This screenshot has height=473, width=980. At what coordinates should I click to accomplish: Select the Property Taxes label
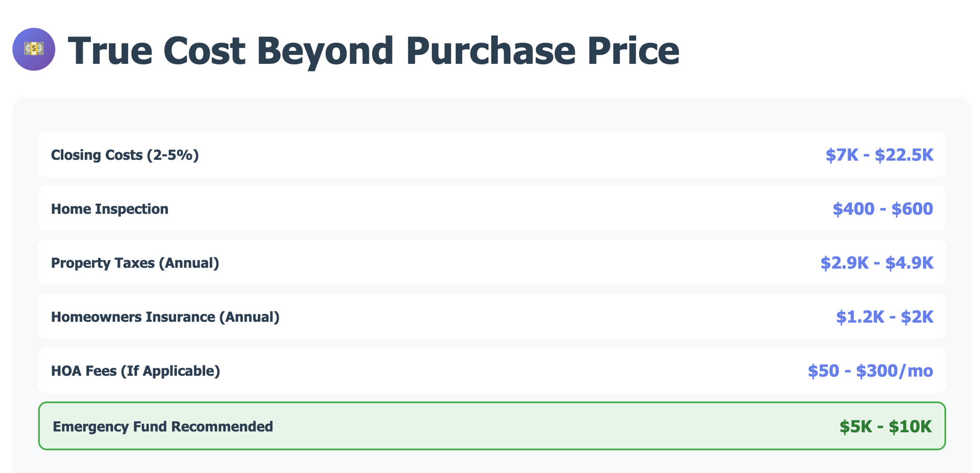click(135, 263)
